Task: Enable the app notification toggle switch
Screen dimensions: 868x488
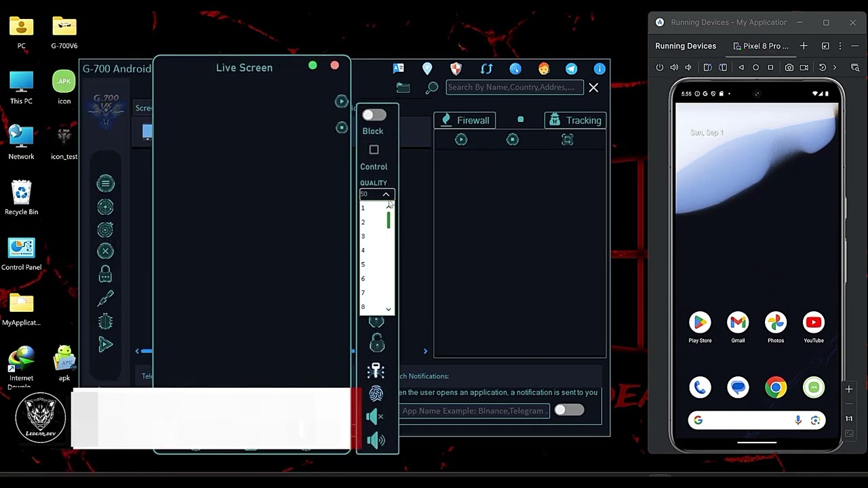Action: [x=568, y=410]
